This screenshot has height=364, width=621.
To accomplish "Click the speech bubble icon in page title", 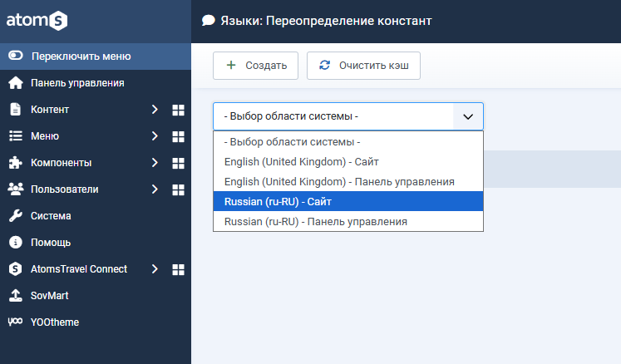I will coord(209,20).
